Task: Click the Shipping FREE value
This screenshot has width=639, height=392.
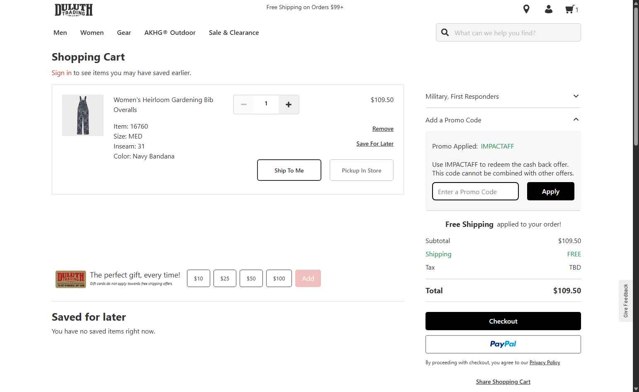Action: [x=574, y=254]
